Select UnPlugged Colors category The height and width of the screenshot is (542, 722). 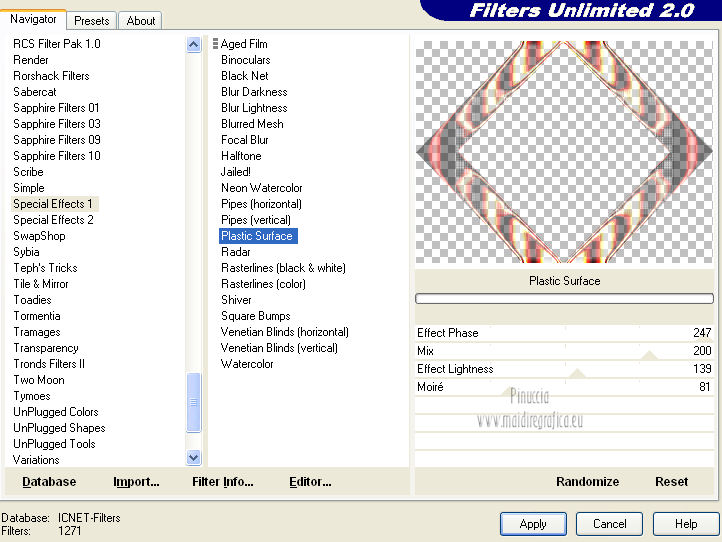[x=56, y=412]
